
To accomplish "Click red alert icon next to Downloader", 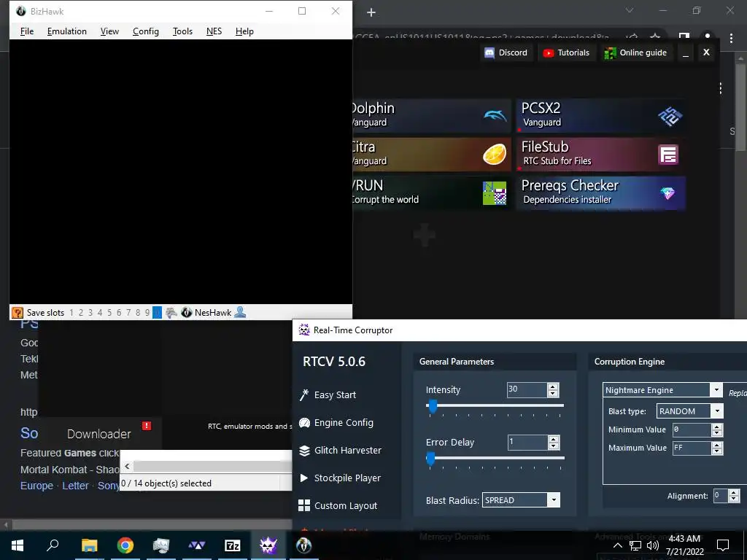I will tap(146, 426).
